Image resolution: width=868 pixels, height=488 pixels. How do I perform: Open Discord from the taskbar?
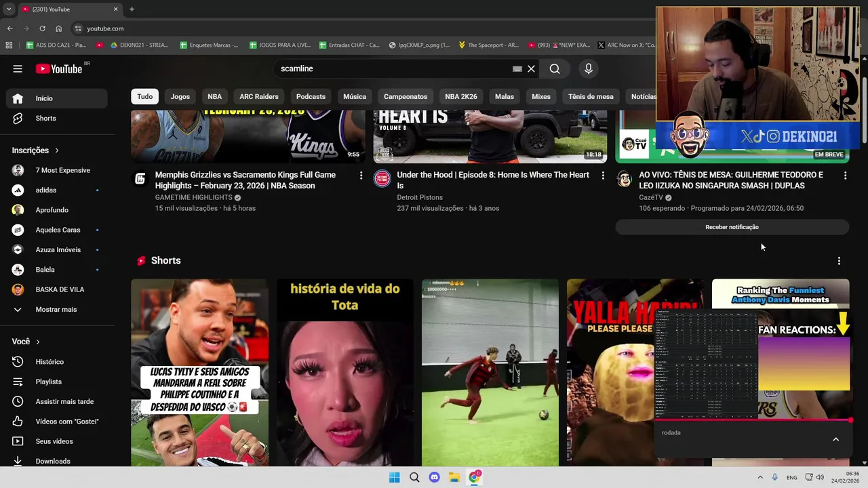coord(435,477)
